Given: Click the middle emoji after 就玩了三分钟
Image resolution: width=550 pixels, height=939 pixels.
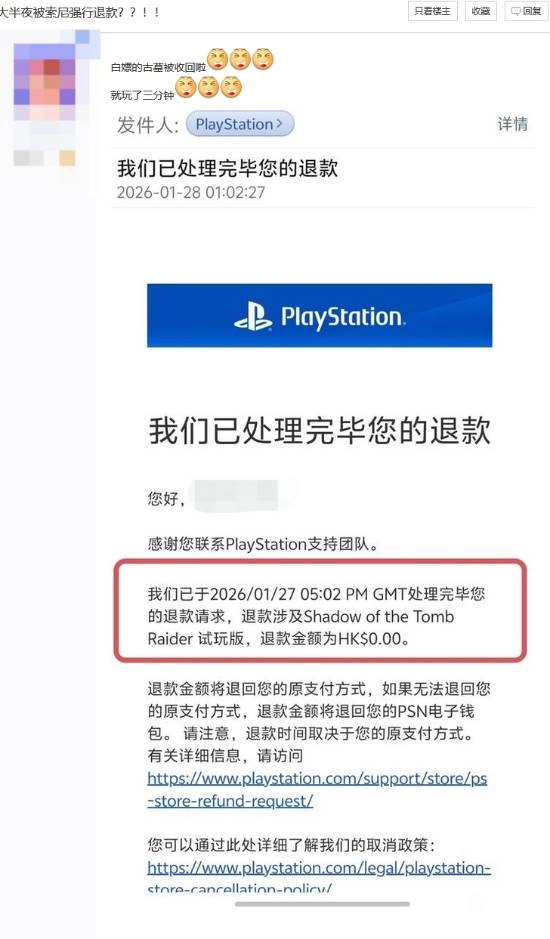Looking at the screenshot, I should pyautogui.click(x=208, y=87).
